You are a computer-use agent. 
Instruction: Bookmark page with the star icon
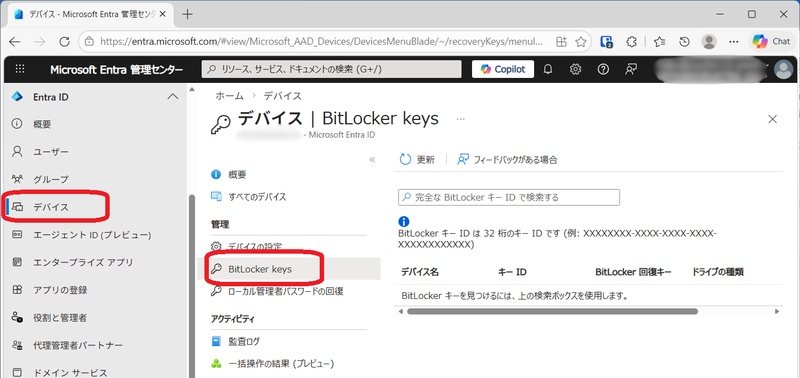(x=581, y=42)
